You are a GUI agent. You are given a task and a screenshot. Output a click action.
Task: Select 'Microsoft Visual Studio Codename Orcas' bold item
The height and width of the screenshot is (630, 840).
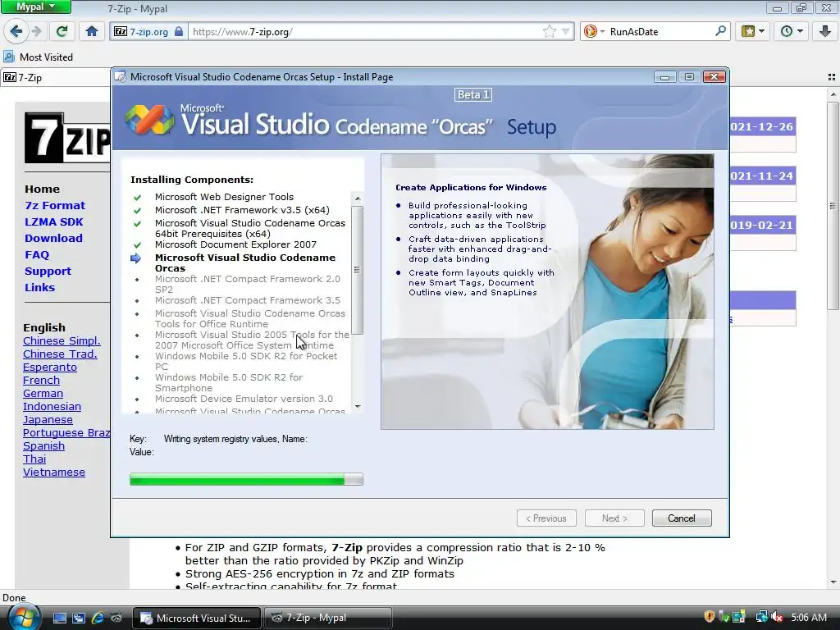[244, 262]
